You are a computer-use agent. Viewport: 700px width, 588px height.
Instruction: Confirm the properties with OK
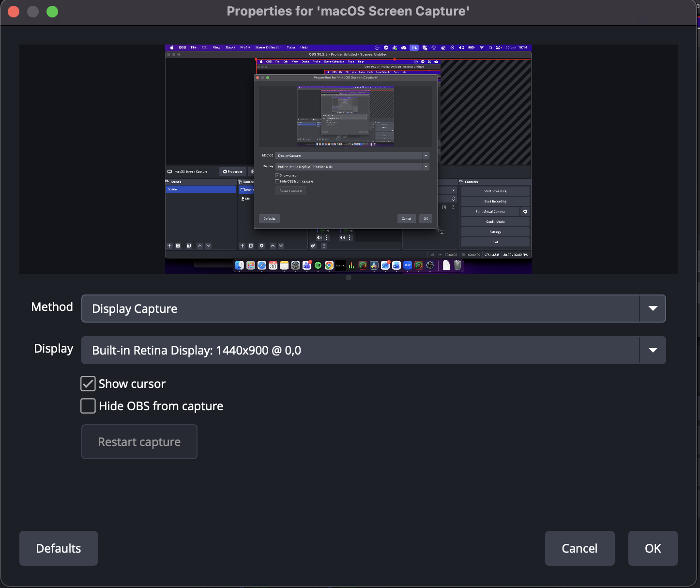(653, 548)
